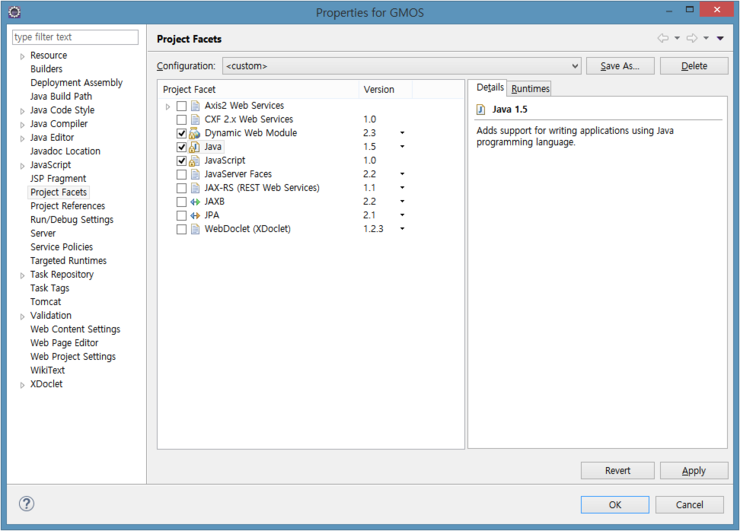
Task: Expand the Java Editor node
Action: point(22,139)
